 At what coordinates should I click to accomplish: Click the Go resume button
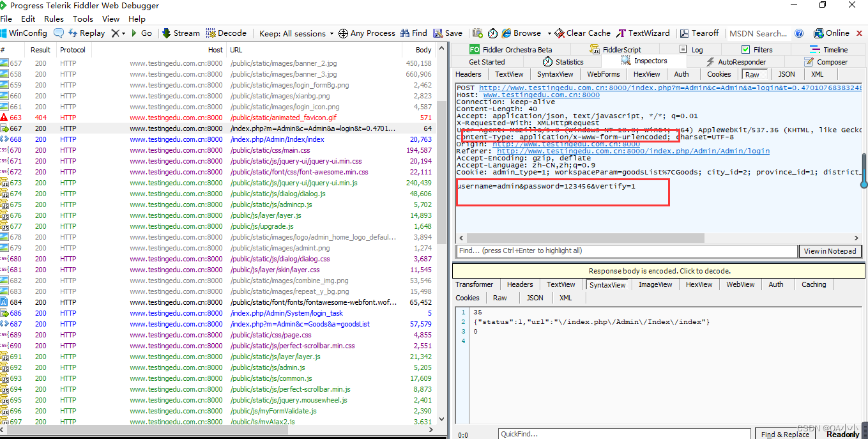pyautogui.click(x=141, y=33)
